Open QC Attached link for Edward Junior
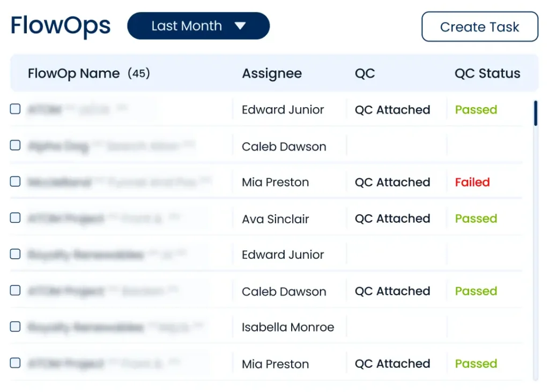 [392, 110]
